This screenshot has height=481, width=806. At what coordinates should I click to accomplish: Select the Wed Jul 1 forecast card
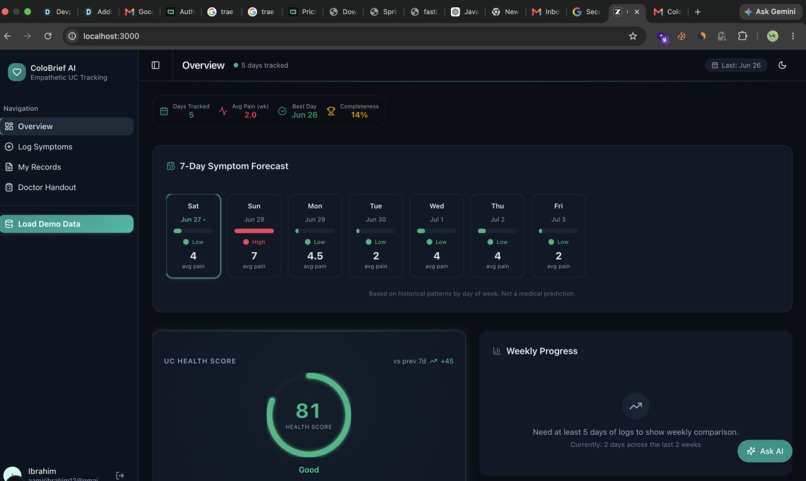click(436, 236)
